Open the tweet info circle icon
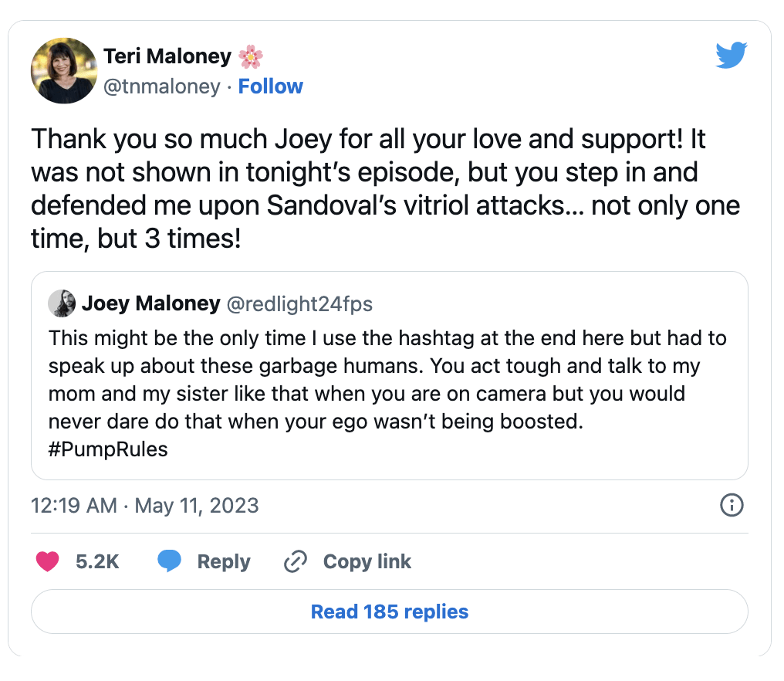The image size is (784, 681). coord(731,506)
